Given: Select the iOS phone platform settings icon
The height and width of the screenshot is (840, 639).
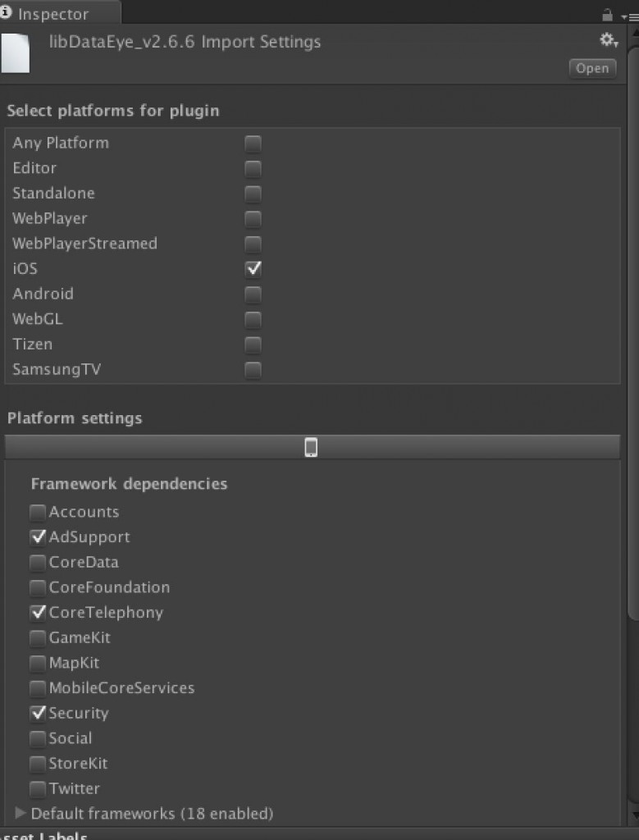Looking at the screenshot, I should coord(311,447).
